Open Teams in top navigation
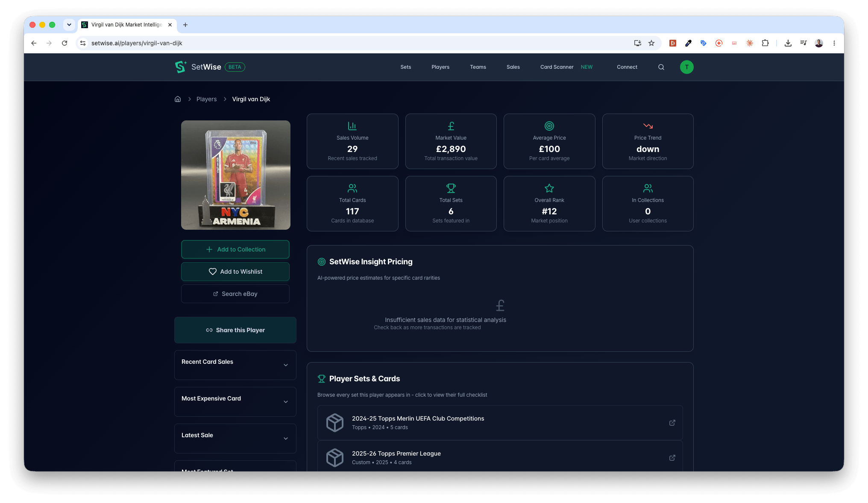This screenshot has width=868, height=503. pos(478,67)
